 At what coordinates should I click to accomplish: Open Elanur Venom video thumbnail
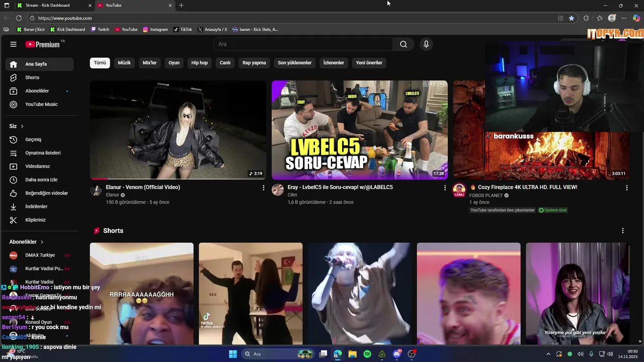click(x=178, y=130)
